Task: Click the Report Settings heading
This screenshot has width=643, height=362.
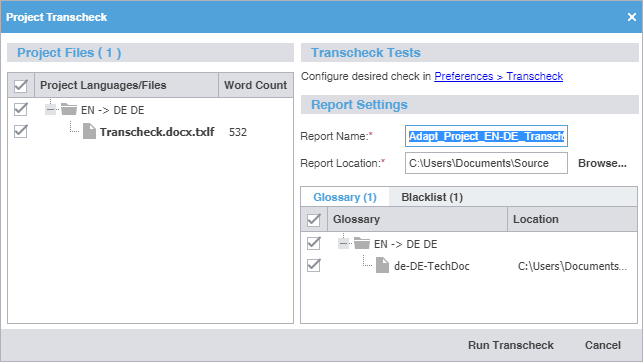Action: pyautogui.click(x=359, y=105)
